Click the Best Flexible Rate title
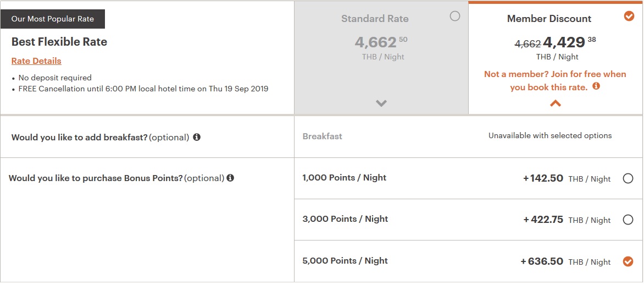Screen dimensions: 644x284 (59, 42)
